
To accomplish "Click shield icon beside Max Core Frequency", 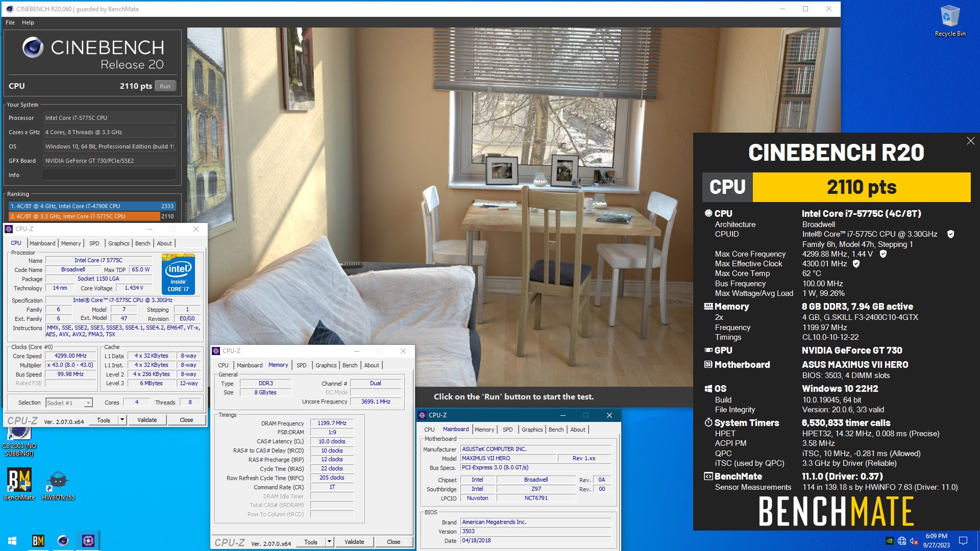I will (x=883, y=254).
